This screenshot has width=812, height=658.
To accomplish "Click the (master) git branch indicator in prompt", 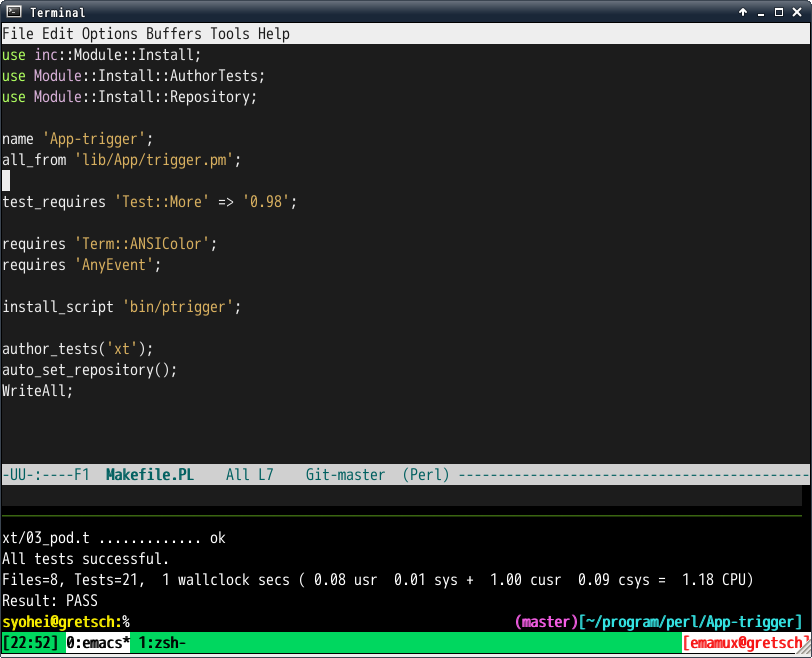I will (546, 621).
